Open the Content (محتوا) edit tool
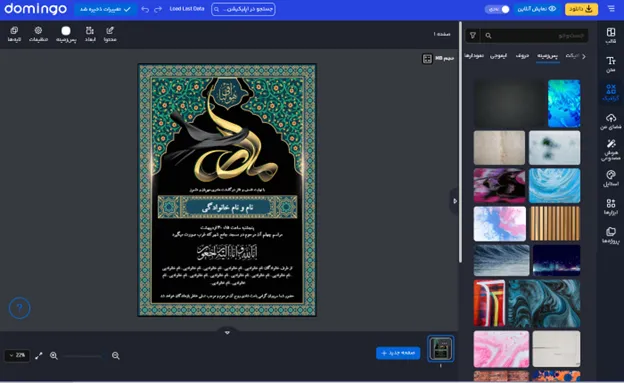 pyautogui.click(x=110, y=34)
